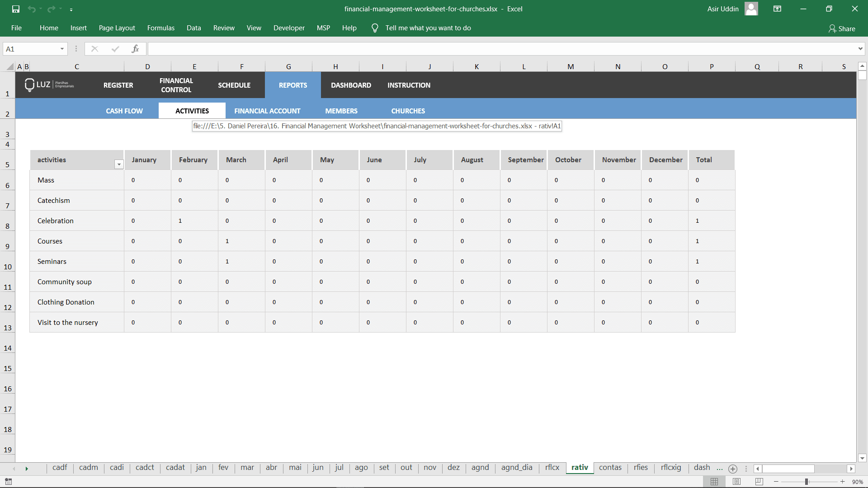Open the Help tab

click(349, 28)
